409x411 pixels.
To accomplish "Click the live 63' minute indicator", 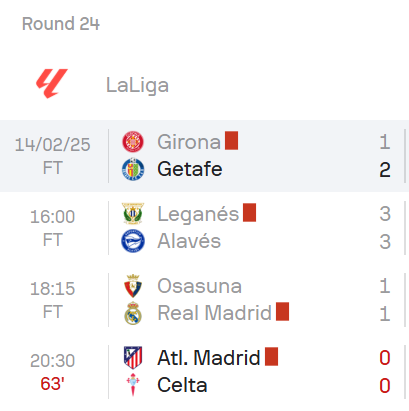I will point(52,384).
